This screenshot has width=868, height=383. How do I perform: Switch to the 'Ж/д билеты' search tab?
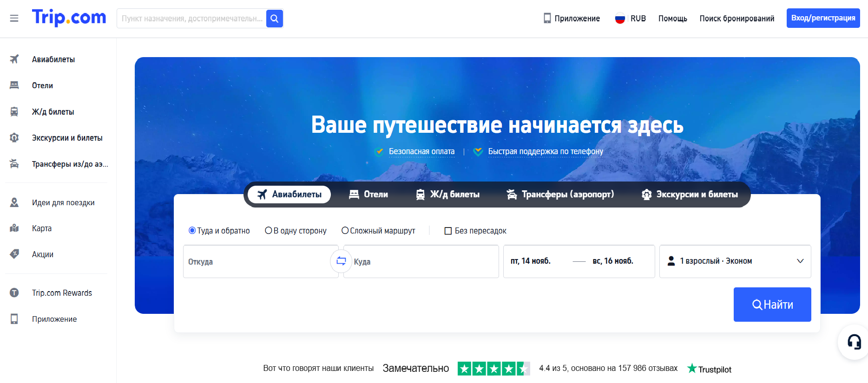click(x=447, y=194)
